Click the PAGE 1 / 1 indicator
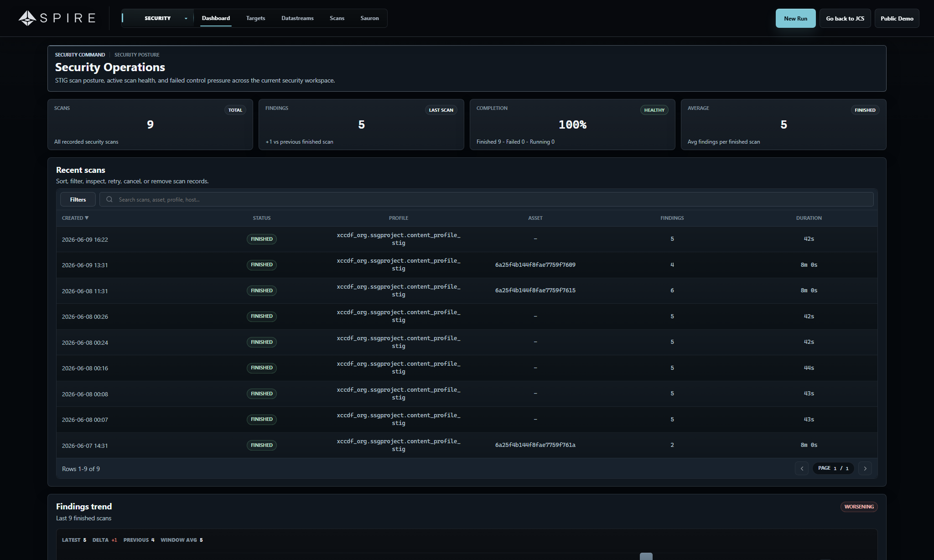The width and height of the screenshot is (934, 560). (x=833, y=468)
